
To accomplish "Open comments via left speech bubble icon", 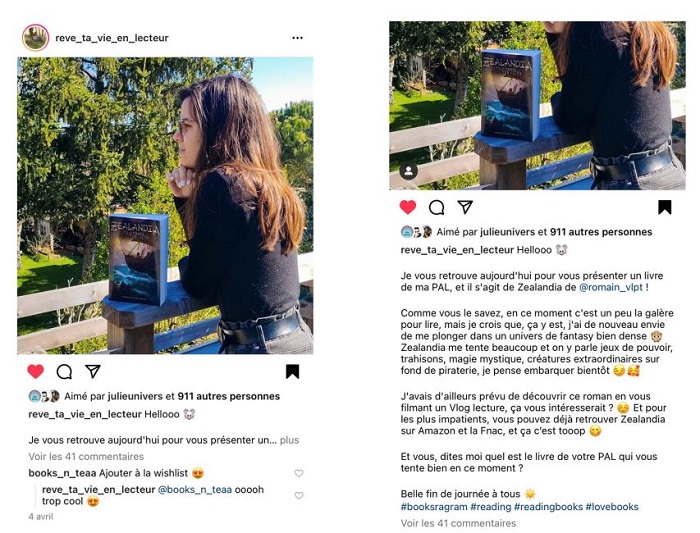I will click(64, 371).
